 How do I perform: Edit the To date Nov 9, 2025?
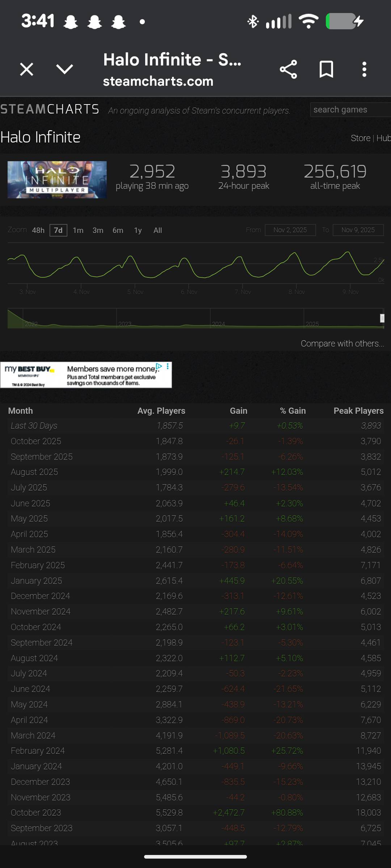[x=358, y=230]
